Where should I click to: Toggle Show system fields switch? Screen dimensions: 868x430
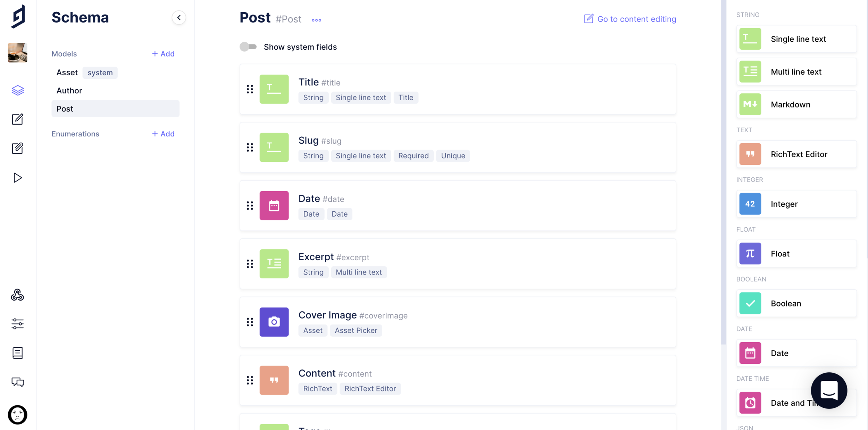pos(248,47)
